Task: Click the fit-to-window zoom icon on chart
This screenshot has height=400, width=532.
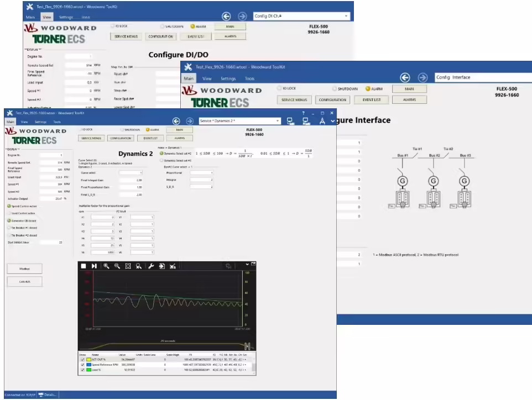Action: (x=128, y=266)
